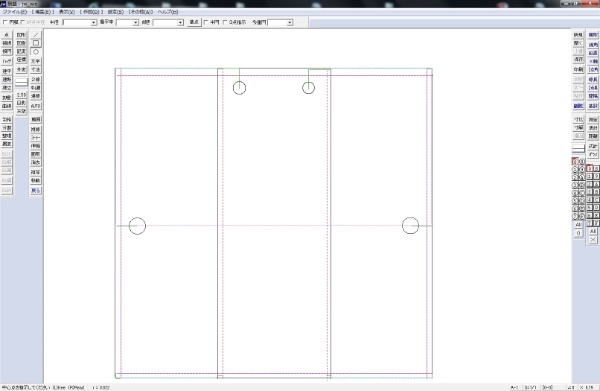The width and height of the screenshot is (600, 391).
Task: Select the 点 point tool
Action: point(7,35)
